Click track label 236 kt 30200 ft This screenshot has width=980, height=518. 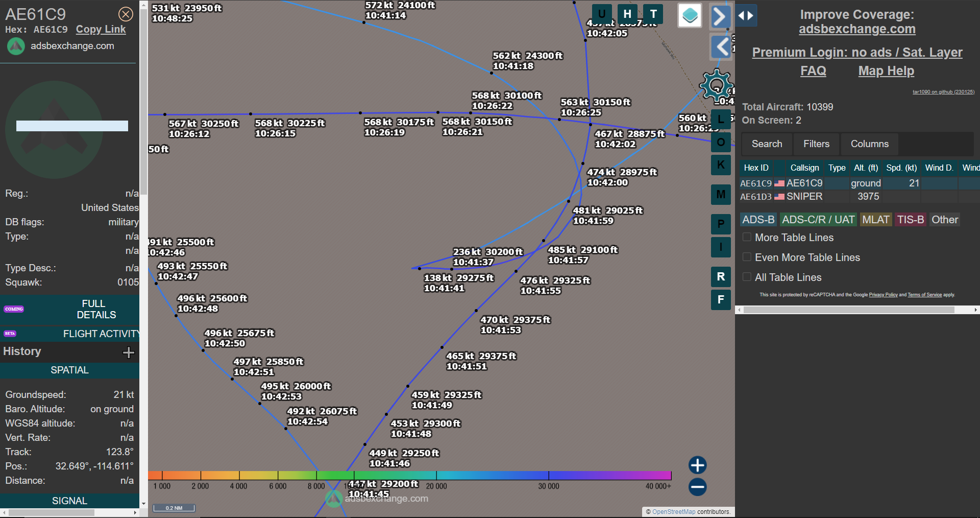[487, 257]
